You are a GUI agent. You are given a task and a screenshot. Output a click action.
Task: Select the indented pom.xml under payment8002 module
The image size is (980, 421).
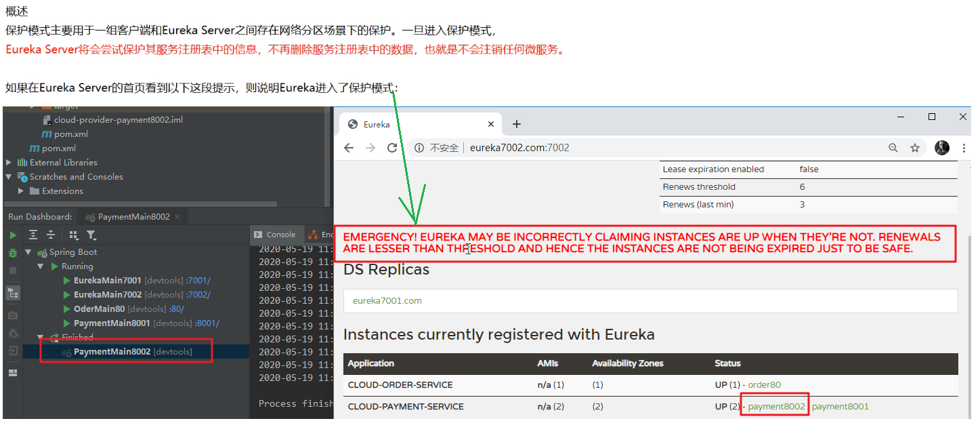click(x=71, y=134)
